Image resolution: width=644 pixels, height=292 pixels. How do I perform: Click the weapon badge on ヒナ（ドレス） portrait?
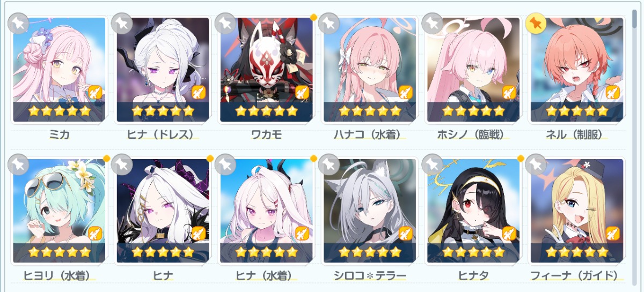[x=199, y=92]
